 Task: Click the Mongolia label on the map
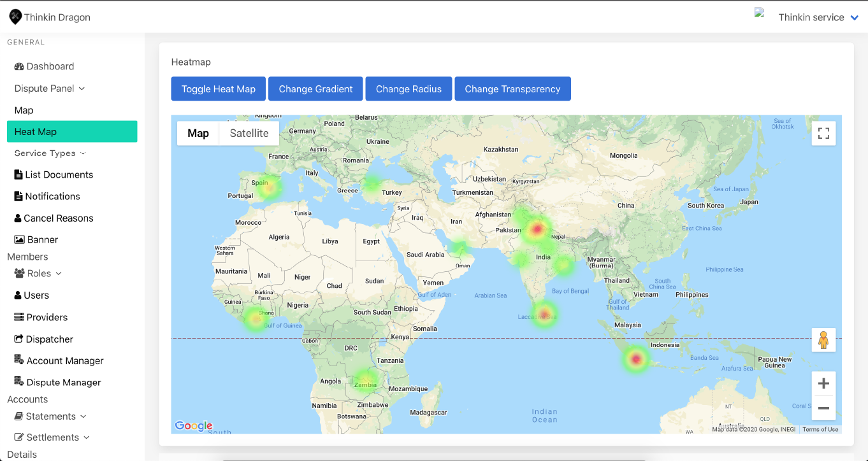(x=623, y=155)
